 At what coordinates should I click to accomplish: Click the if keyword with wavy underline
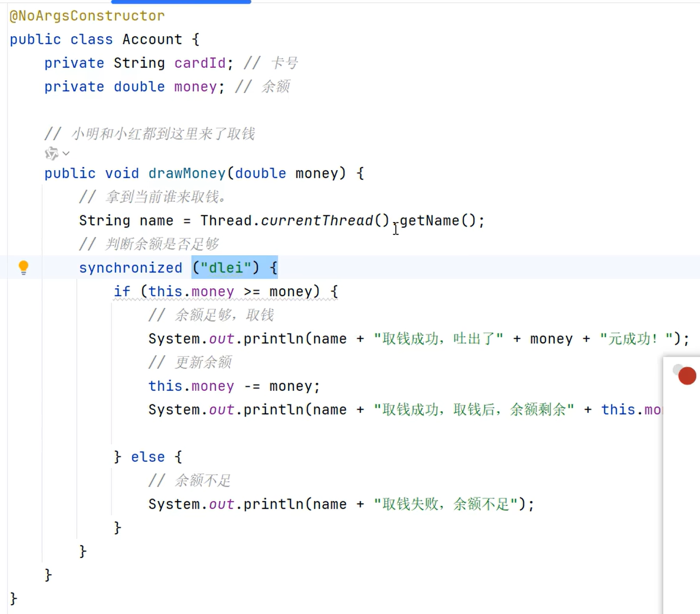point(122,292)
